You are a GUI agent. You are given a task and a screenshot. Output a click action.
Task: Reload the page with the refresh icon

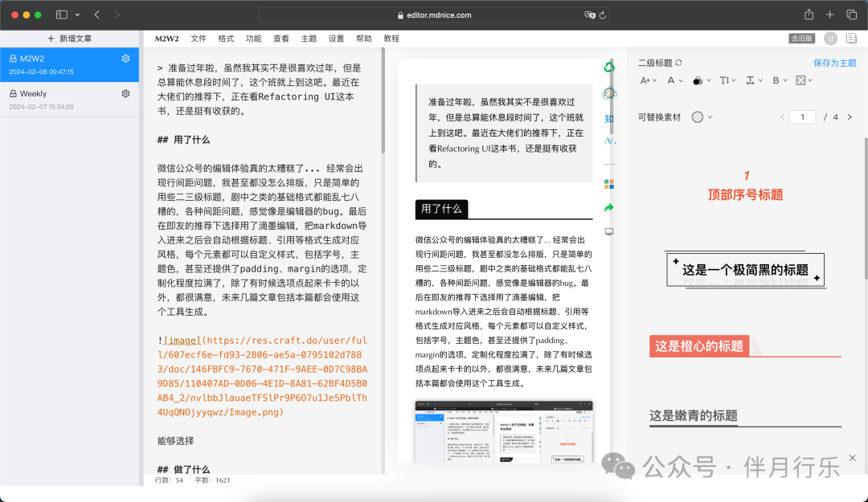[603, 15]
